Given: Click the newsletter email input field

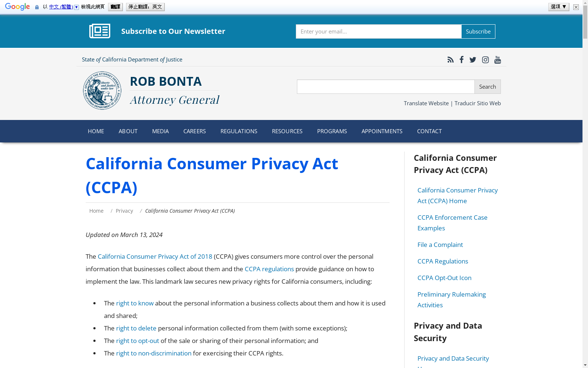Looking at the screenshot, I should [x=379, y=32].
